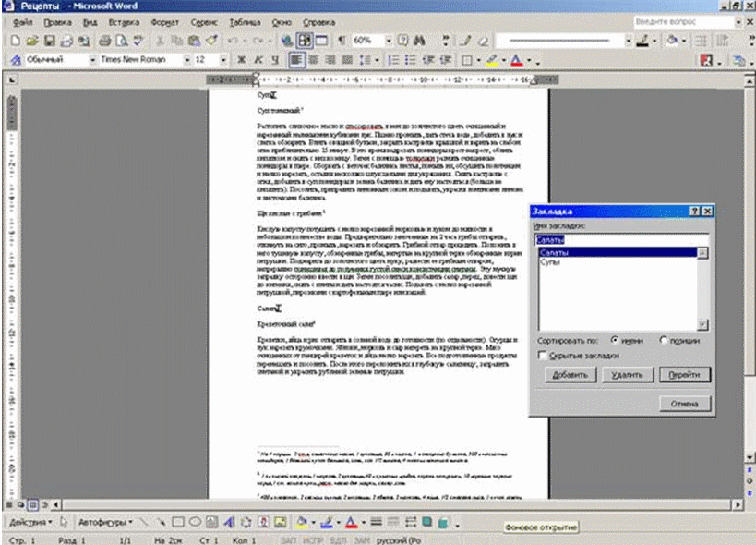Apply bold with the Ж button
The height and width of the screenshot is (545, 756).
(x=241, y=60)
